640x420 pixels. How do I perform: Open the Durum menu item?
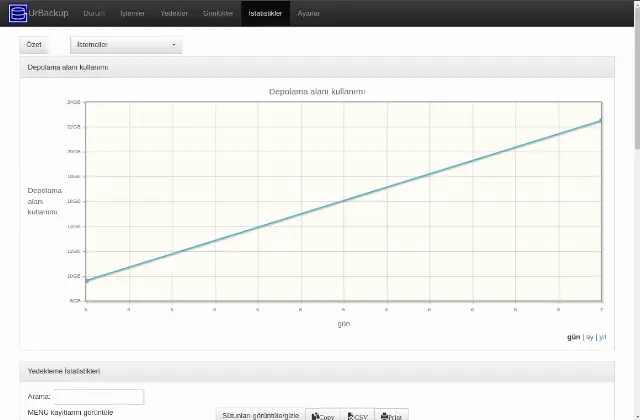[x=94, y=13]
